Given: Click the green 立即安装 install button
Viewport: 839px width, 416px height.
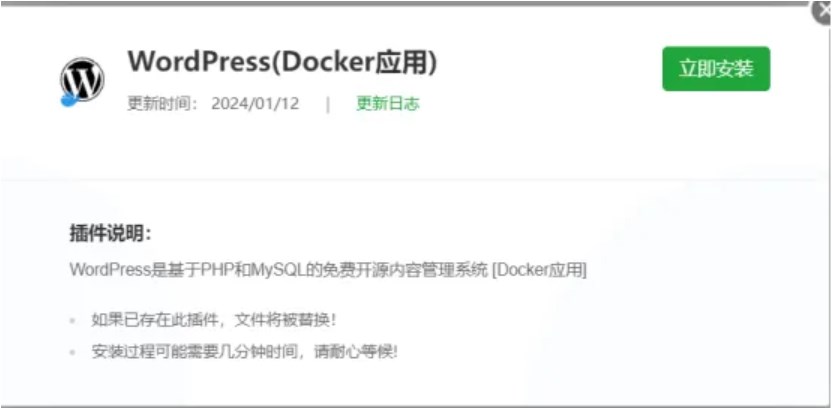Looking at the screenshot, I should click(716, 69).
